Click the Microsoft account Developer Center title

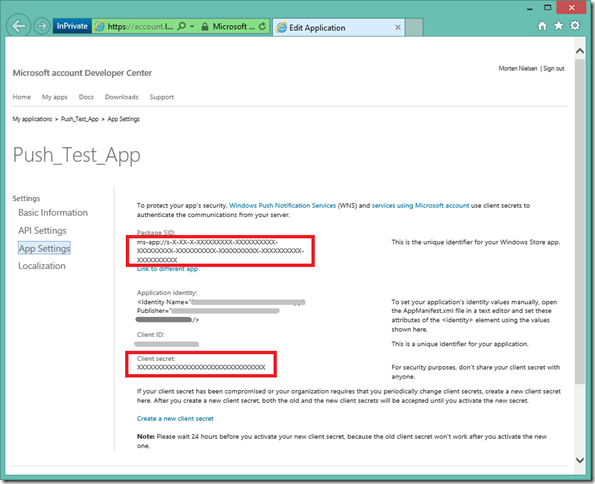click(x=82, y=73)
